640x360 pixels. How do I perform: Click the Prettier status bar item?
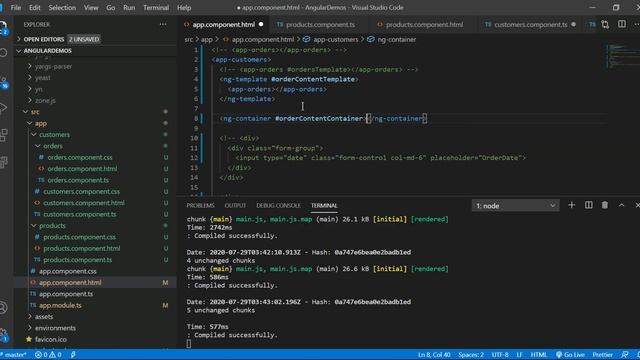(x=602, y=355)
